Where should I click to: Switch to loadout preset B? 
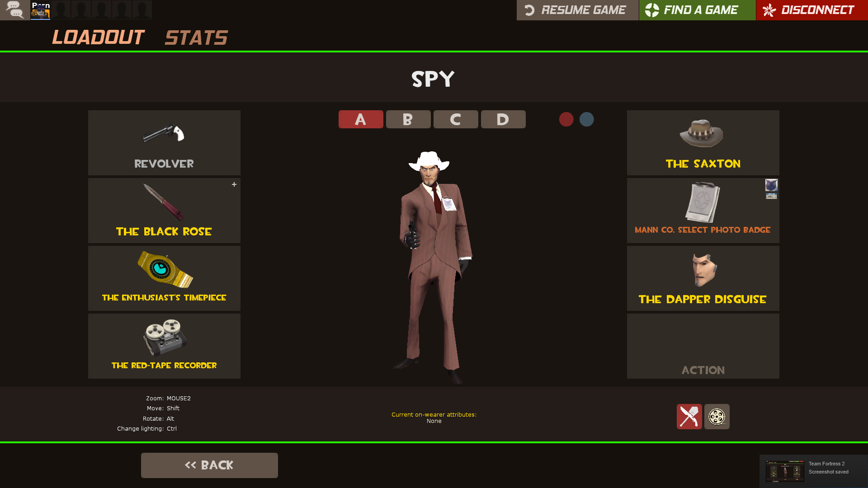(x=408, y=119)
